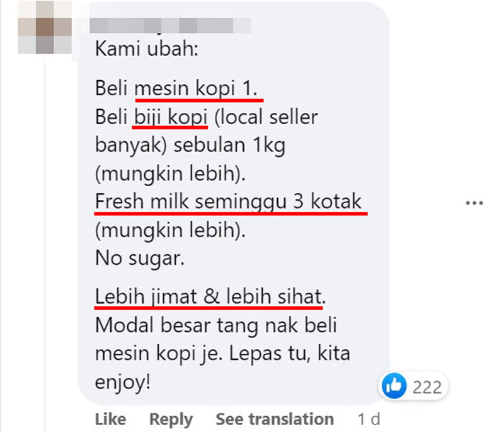Click the blue thumbs-up reaction icon
The width and height of the screenshot is (504, 432).
tap(394, 385)
